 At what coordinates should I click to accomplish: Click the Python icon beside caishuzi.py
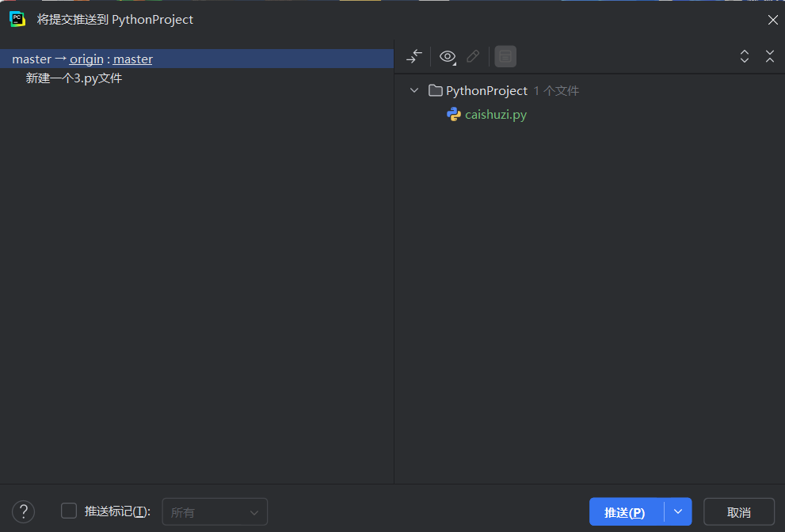click(454, 115)
